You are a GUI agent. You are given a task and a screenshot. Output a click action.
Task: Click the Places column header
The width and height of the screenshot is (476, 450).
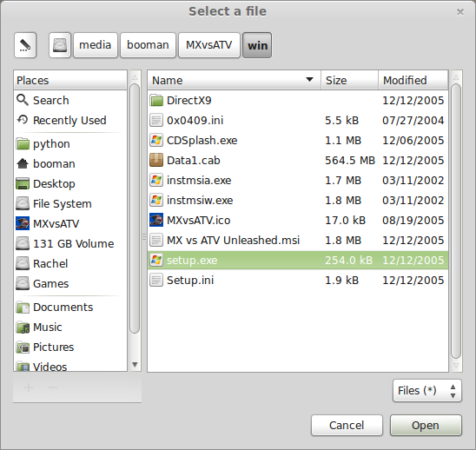(x=70, y=80)
